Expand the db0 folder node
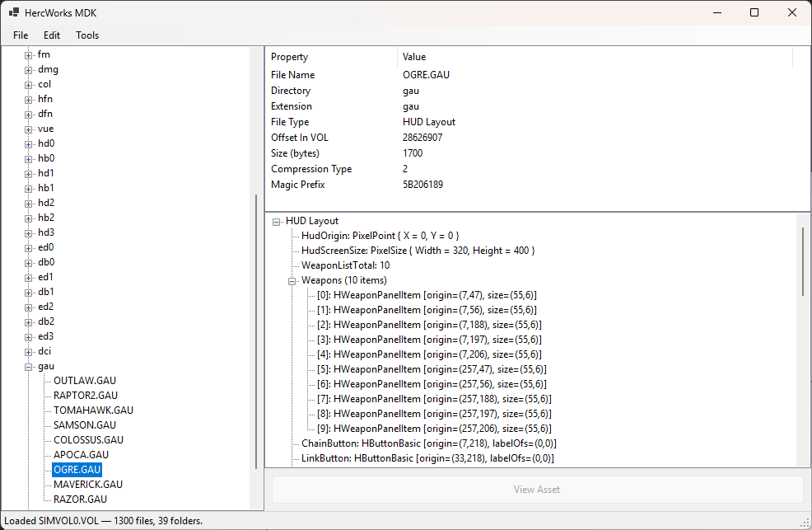 tap(29, 263)
